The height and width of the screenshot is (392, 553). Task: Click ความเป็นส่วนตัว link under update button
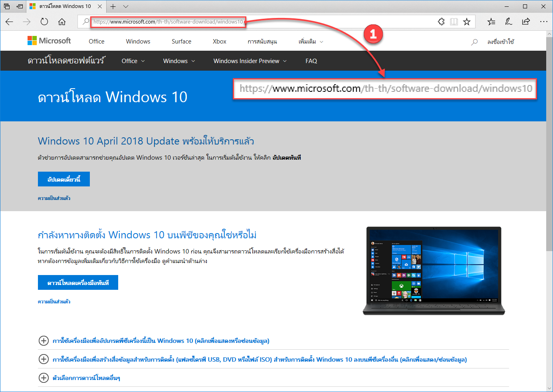click(x=54, y=198)
